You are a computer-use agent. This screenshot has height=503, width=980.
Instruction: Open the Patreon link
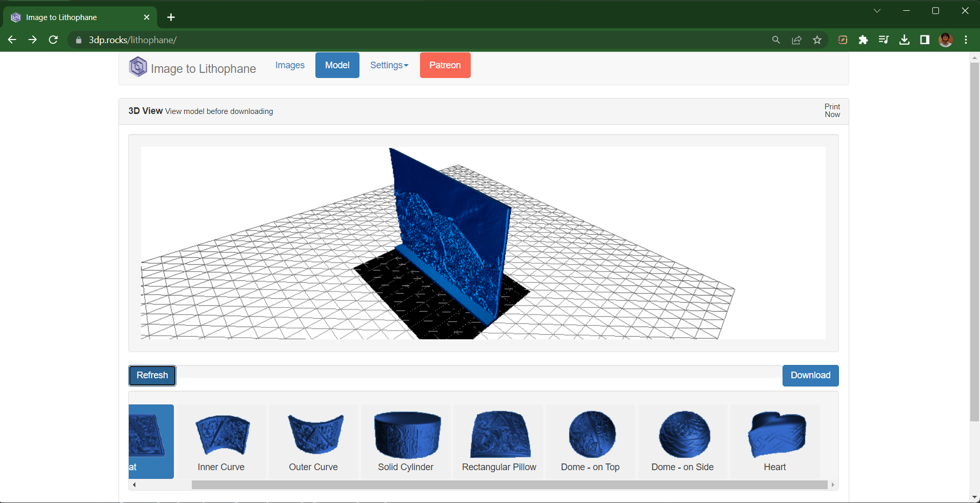click(x=445, y=65)
